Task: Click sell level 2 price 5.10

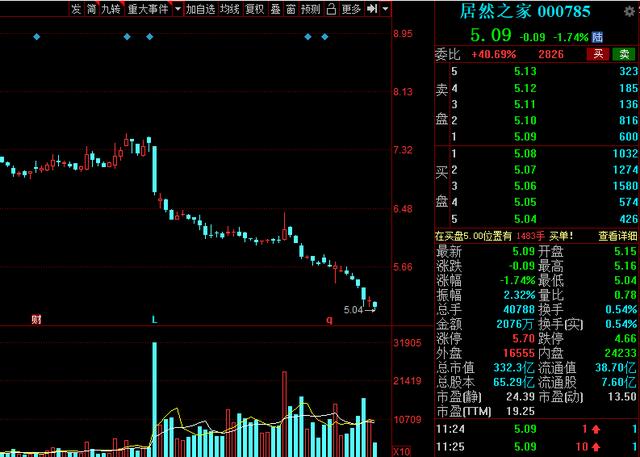Action: pyautogui.click(x=525, y=120)
